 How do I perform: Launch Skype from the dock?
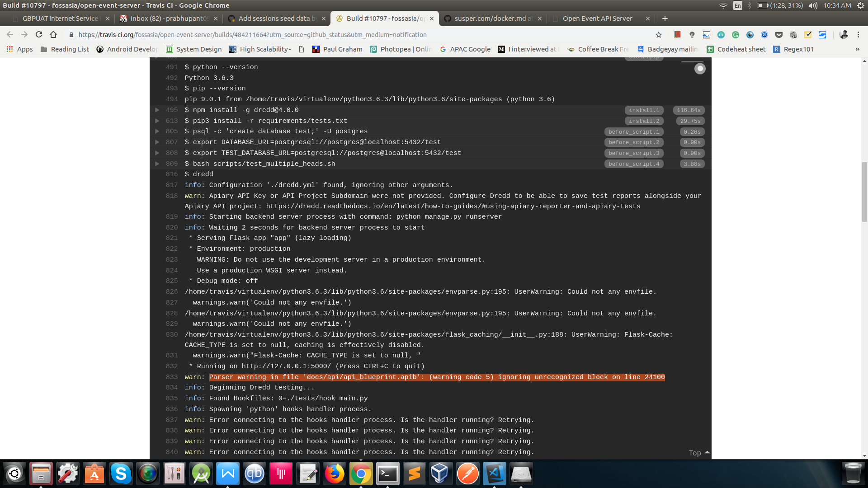[121, 474]
